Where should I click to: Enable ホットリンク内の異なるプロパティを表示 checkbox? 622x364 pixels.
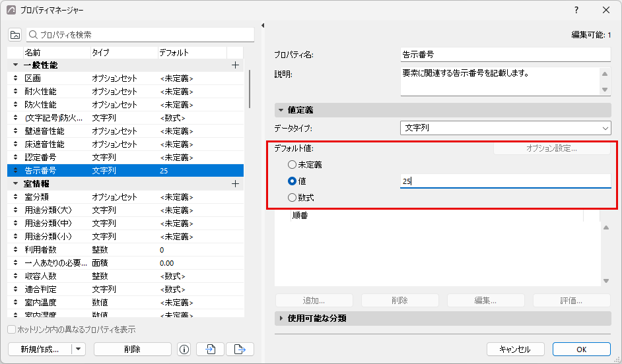(12, 330)
